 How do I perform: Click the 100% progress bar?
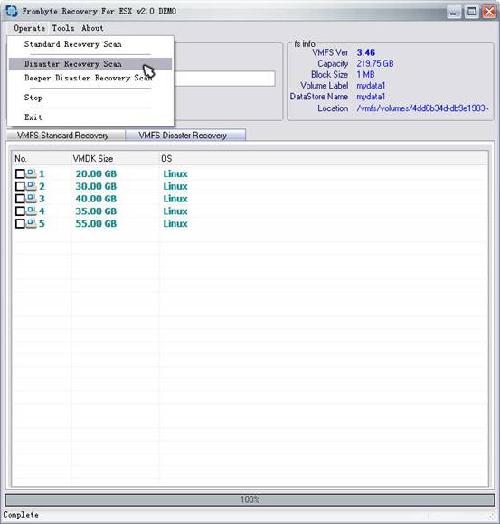(250, 500)
